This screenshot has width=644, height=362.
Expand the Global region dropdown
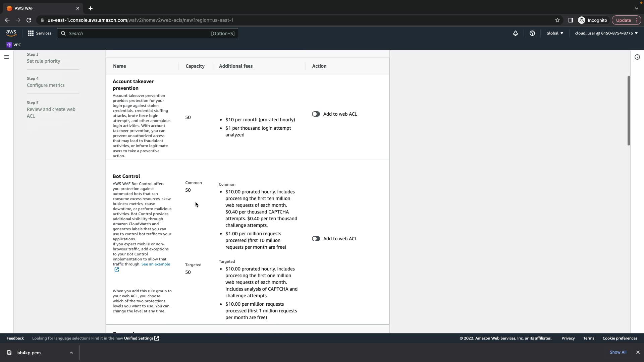point(554,33)
